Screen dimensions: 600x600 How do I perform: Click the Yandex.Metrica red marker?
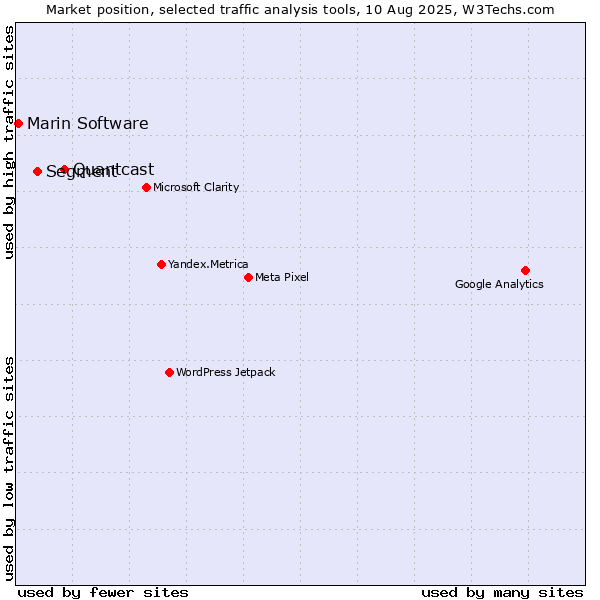(161, 264)
